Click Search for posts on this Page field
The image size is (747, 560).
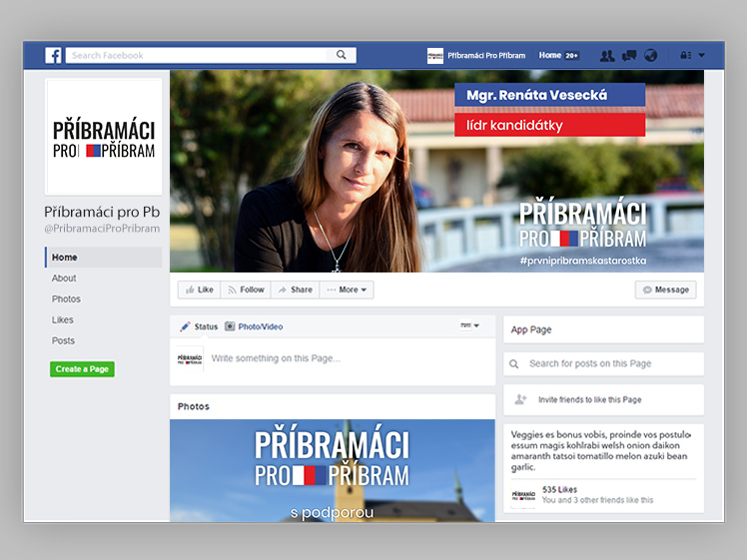click(603, 363)
